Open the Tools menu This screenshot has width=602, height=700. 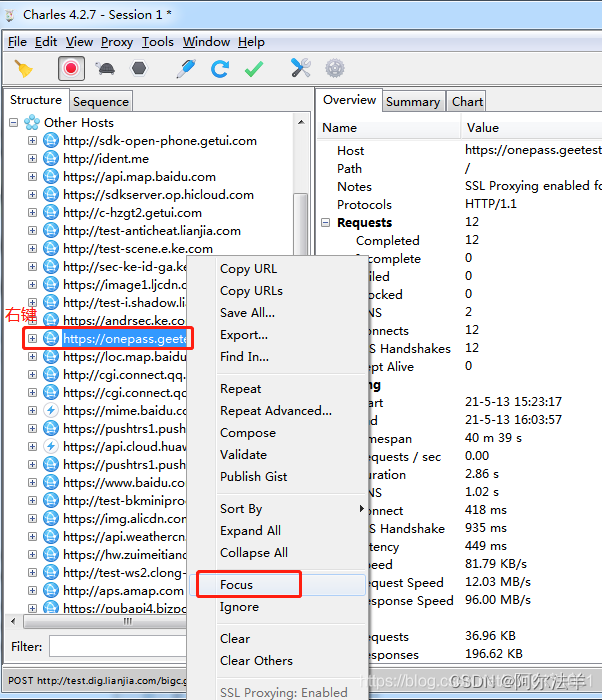click(x=158, y=42)
